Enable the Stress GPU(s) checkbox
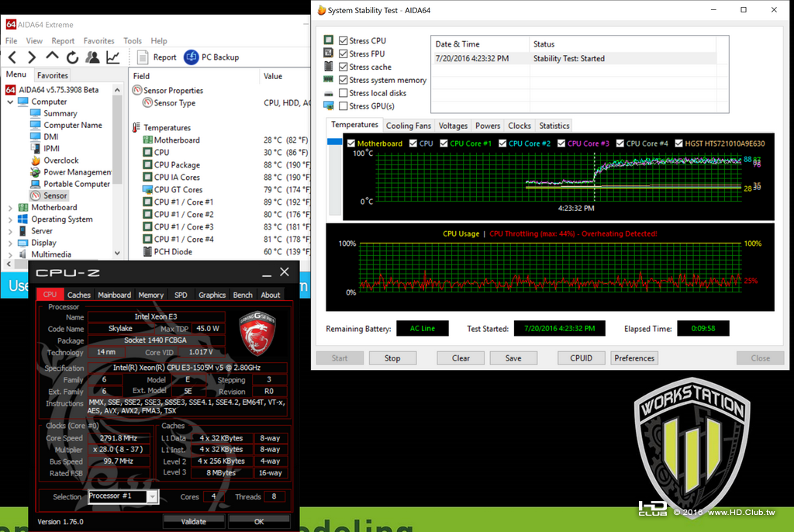794x532 pixels. pyautogui.click(x=343, y=106)
